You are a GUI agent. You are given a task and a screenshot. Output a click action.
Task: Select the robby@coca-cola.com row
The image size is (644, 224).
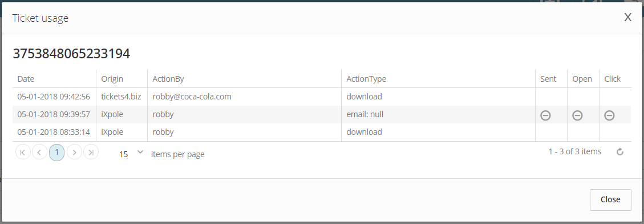point(322,97)
